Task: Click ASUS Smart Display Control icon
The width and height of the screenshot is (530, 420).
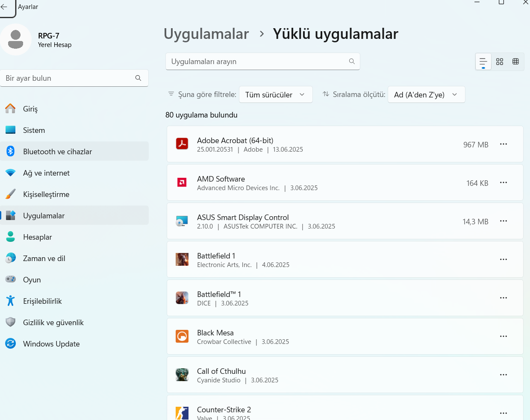Action: coord(182,221)
